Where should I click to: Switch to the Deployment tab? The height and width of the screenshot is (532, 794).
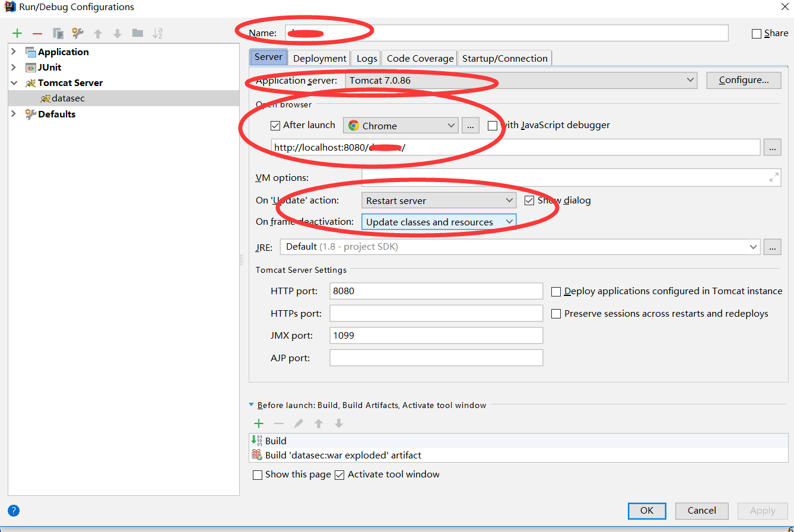point(319,58)
